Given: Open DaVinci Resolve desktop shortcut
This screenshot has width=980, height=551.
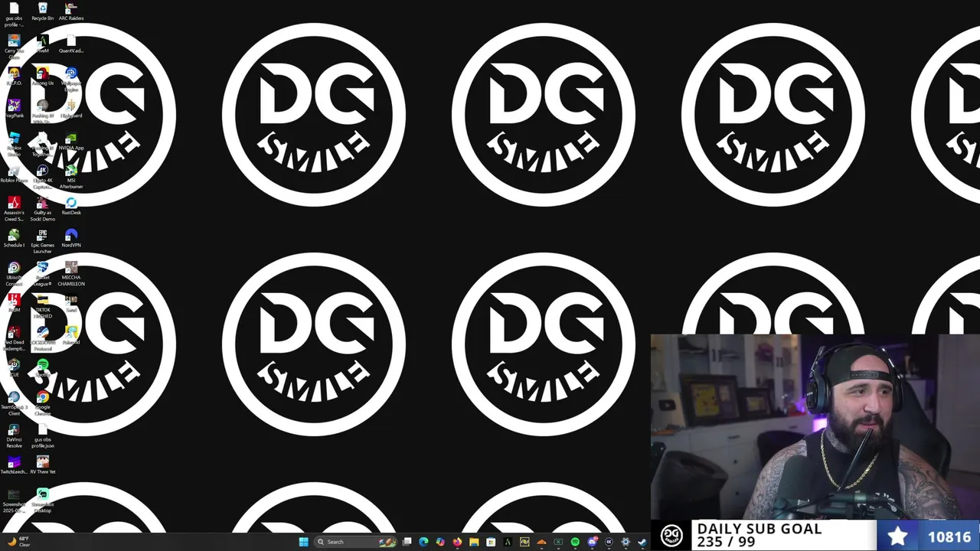Looking at the screenshot, I should 14,436.
